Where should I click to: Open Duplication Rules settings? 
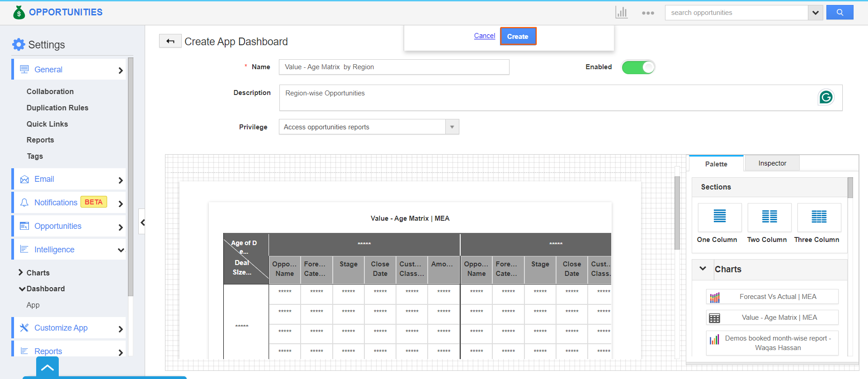[57, 108]
